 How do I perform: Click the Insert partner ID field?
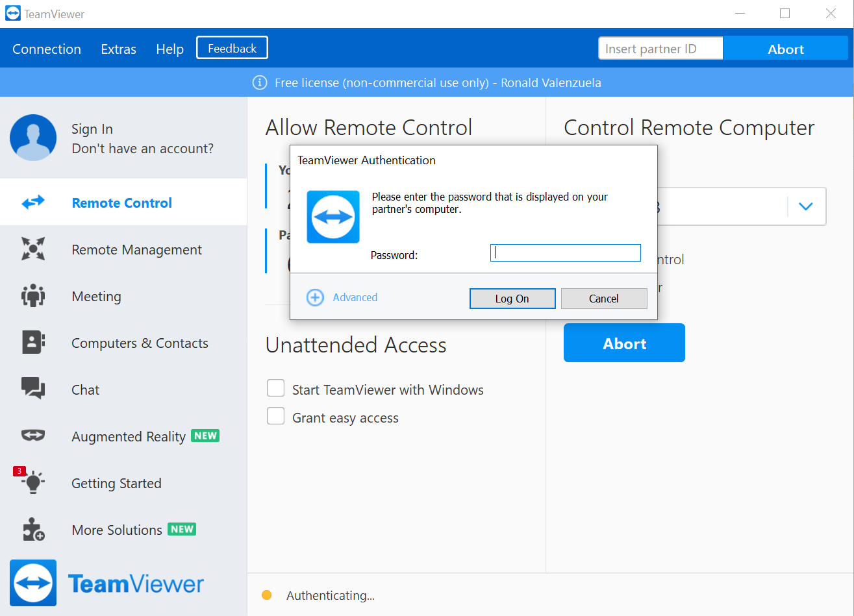[x=660, y=49]
